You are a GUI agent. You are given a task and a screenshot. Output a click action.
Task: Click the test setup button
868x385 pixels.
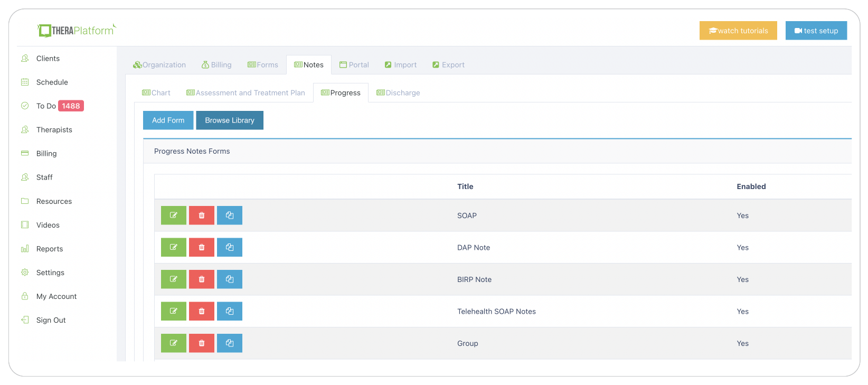pyautogui.click(x=816, y=31)
